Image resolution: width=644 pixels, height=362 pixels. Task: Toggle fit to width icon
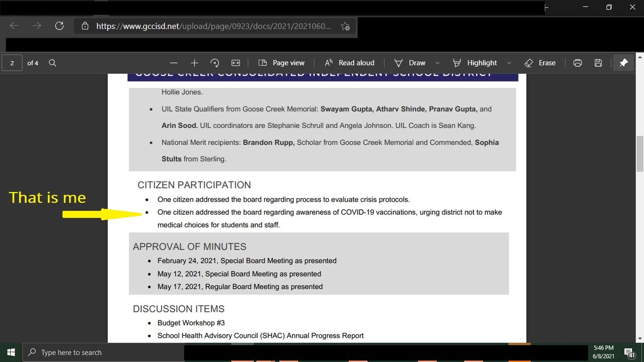(235, 63)
